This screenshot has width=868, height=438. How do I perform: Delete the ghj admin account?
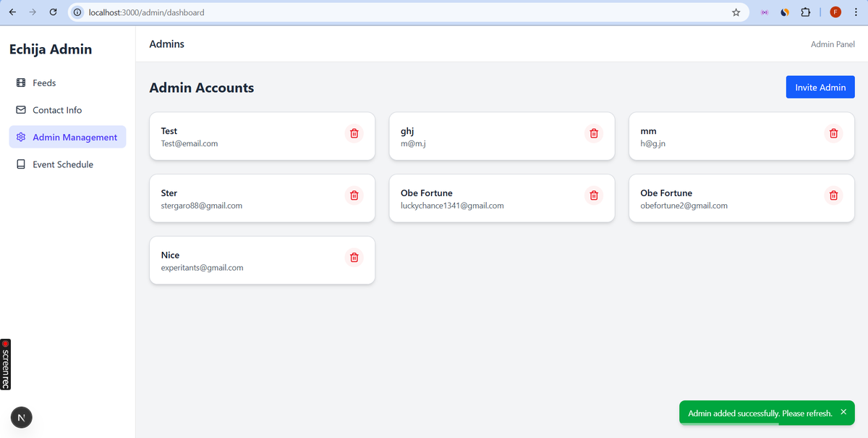pyautogui.click(x=594, y=133)
